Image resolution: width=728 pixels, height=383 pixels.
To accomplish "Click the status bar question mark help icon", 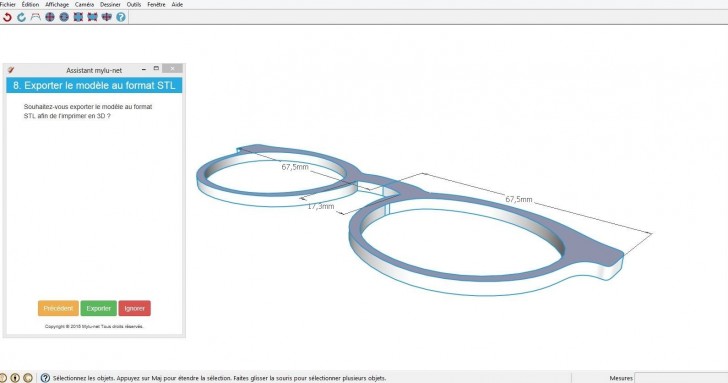I will click(45, 378).
